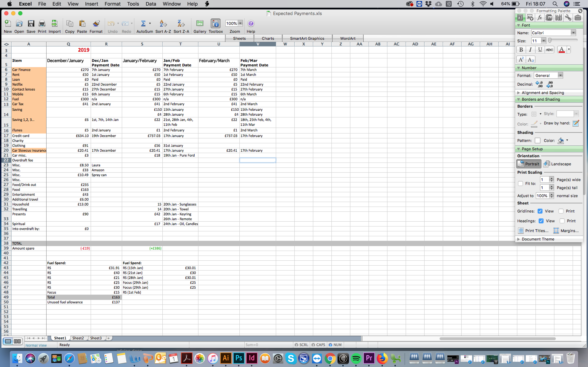Enable the Fit to checkbox

(520, 183)
